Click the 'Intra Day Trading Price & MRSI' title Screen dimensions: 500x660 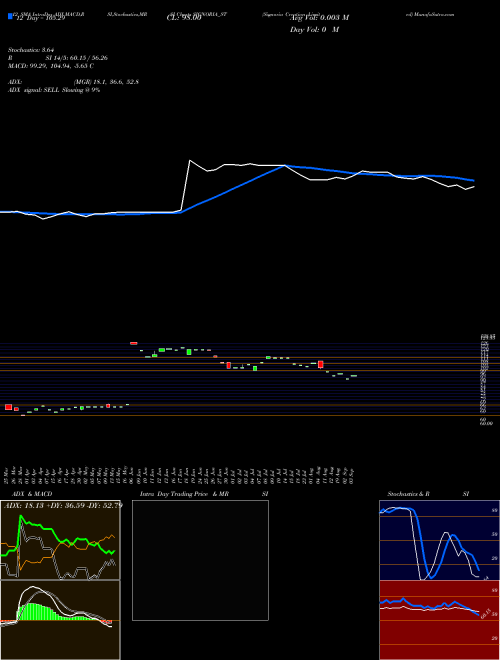204,494
